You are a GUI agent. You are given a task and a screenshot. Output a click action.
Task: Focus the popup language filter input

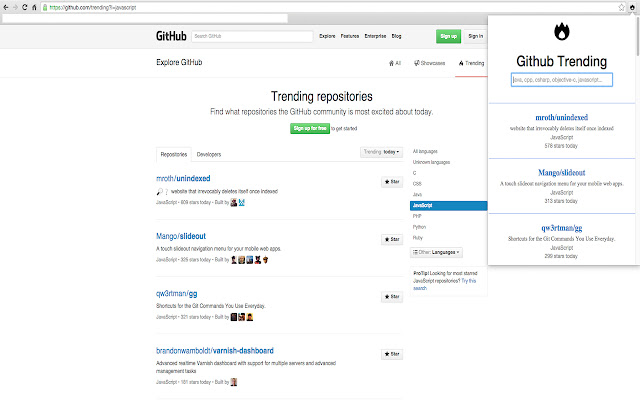pyautogui.click(x=562, y=80)
